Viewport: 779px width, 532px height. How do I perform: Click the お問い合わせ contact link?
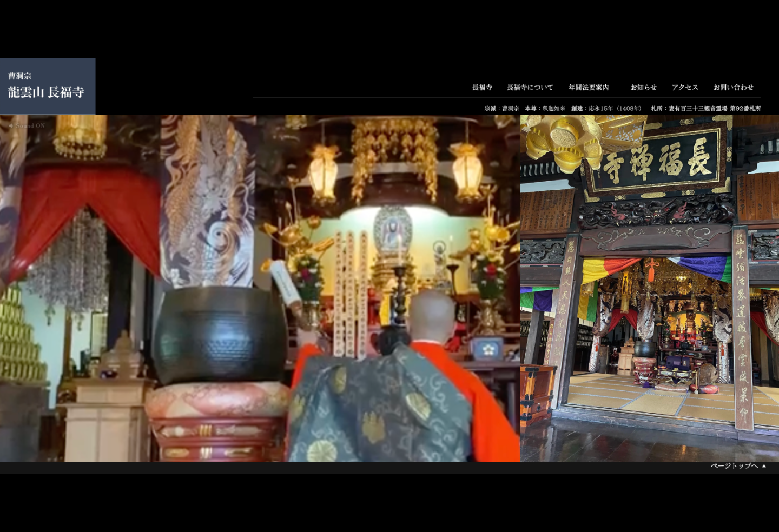[x=733, y=88]
